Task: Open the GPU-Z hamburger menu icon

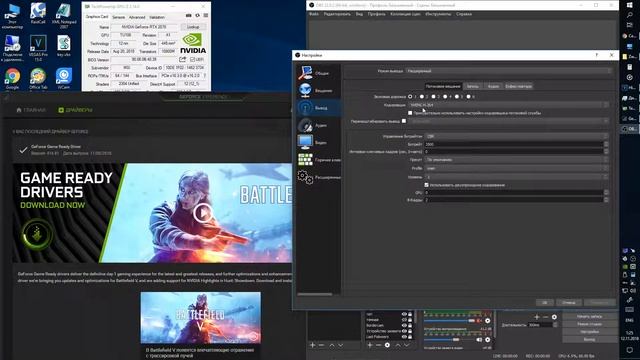Action: click(206, 16)
